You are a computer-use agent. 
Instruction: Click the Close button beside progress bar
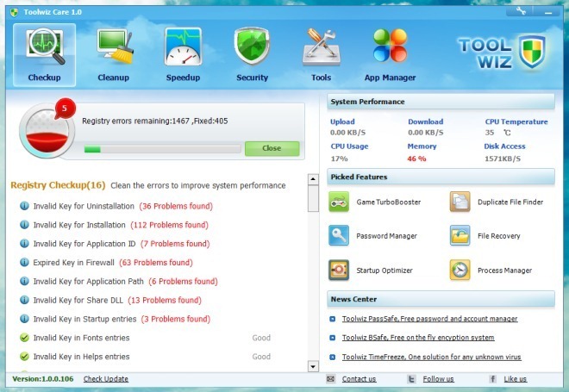[272, 148]
